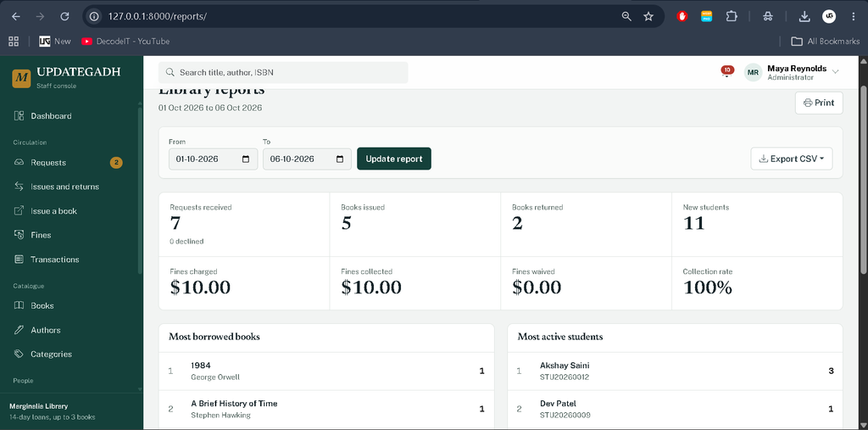Click the New students value 11

[x=694, y=223]
